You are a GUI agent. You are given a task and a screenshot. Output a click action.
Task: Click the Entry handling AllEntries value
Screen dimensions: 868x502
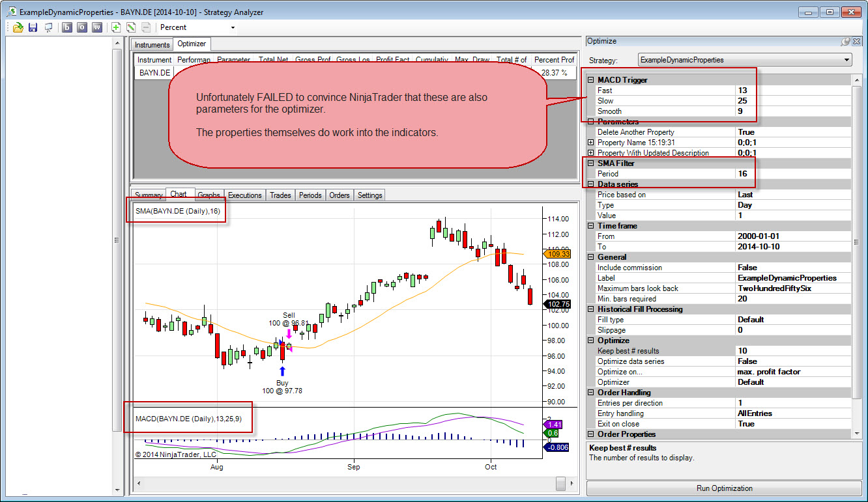click(x=794, y=413)
